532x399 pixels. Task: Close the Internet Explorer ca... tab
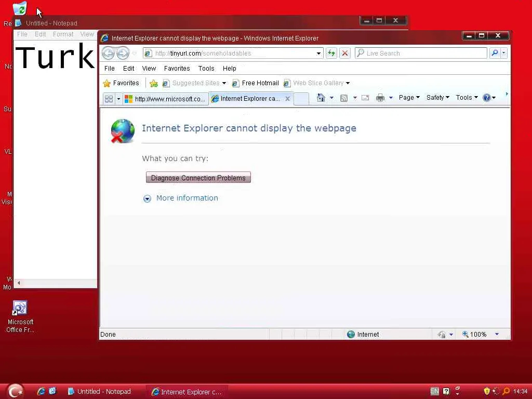tap(287, 99)
